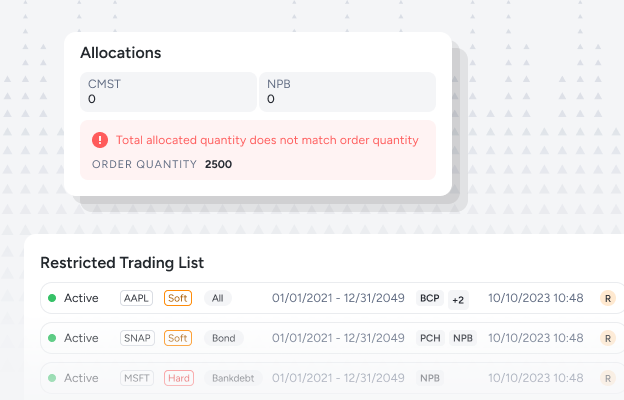Click green Active status dot for SNAP
The height and width of the screenshot is (400, 624).
coord(52,338)
